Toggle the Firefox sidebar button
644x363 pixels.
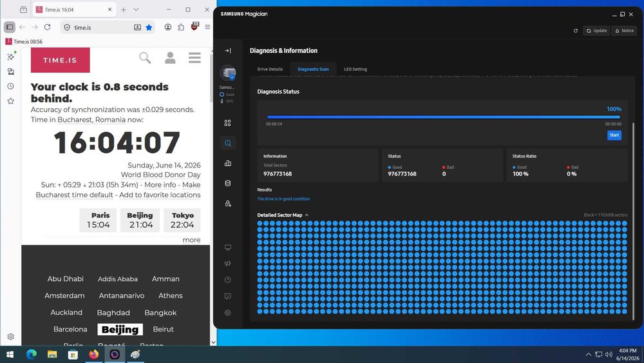coord(10,27)
